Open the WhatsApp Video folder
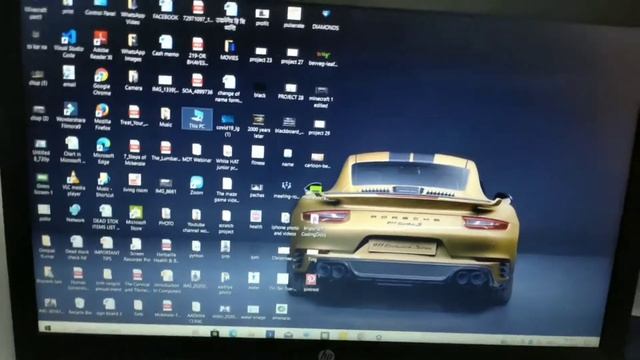Viewport: 640px width, 360px height. (132, 11)
